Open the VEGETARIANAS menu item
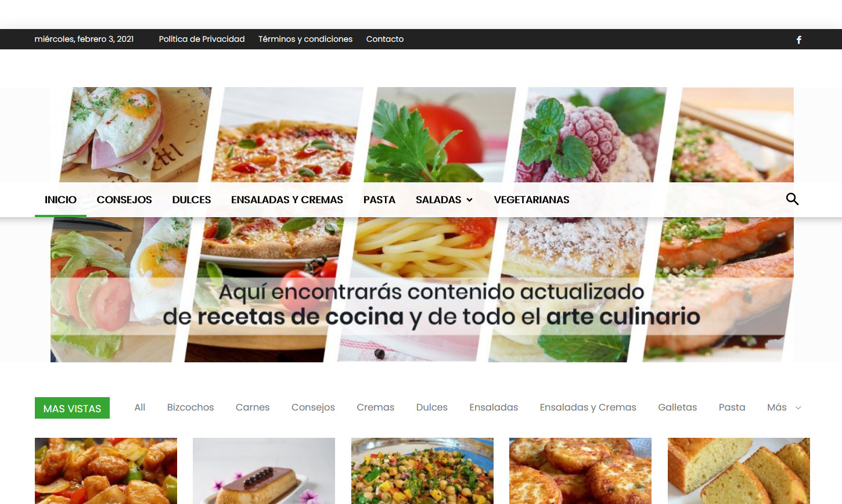Viewport: 842px width, 504px height. pyautogui.click(x=531, y=200)
